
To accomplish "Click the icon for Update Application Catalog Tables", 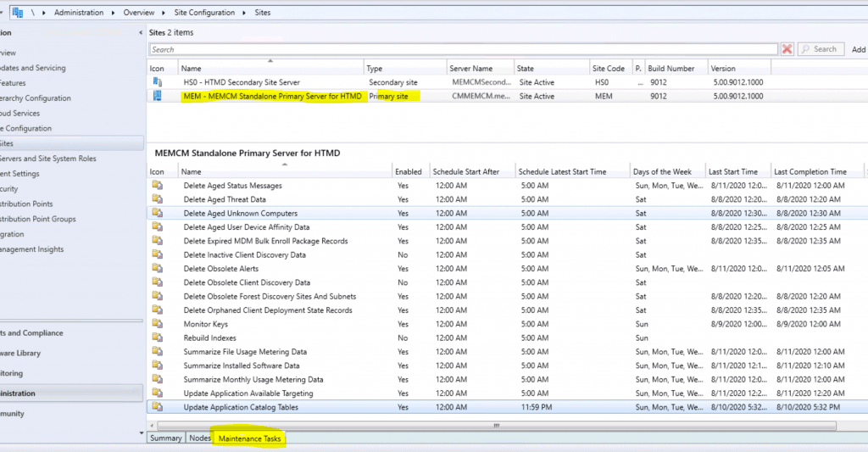I will tap(157, 406).
